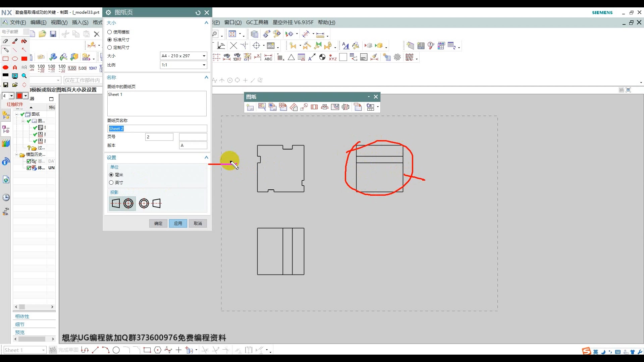Click the gear settings icon in toolbar

(397, 57)
